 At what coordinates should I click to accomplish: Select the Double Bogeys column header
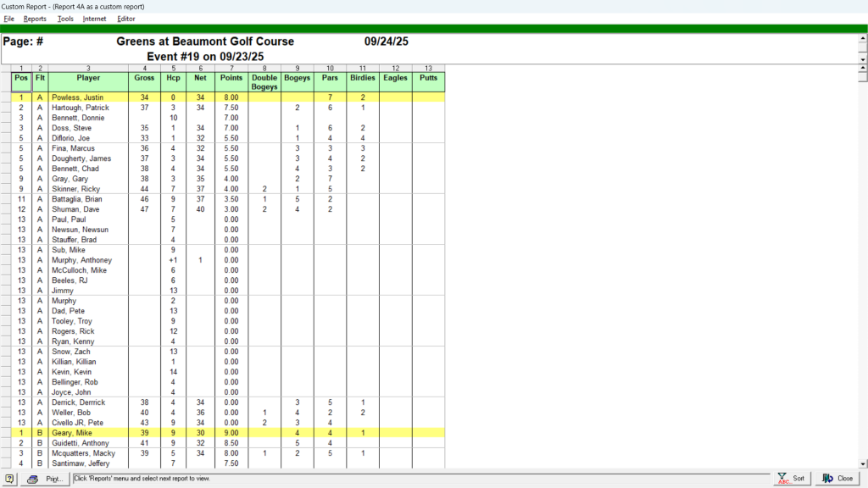point(264,82)
